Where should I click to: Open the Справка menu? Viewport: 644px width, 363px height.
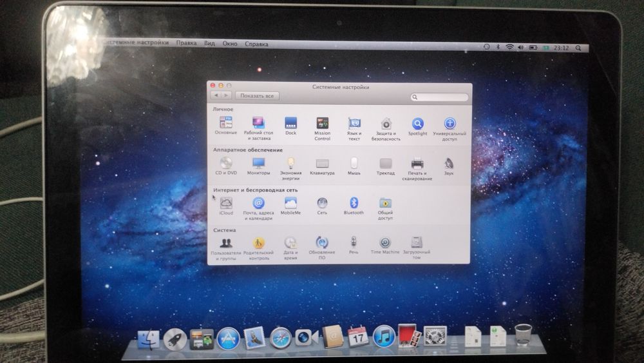tap(257, 44)
